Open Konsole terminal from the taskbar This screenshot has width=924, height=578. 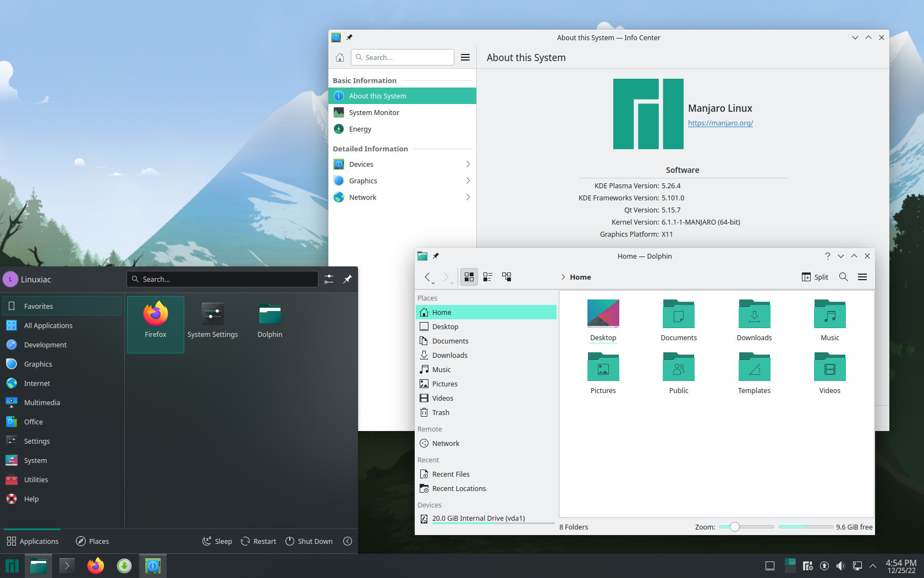click(x=67, y=566)
